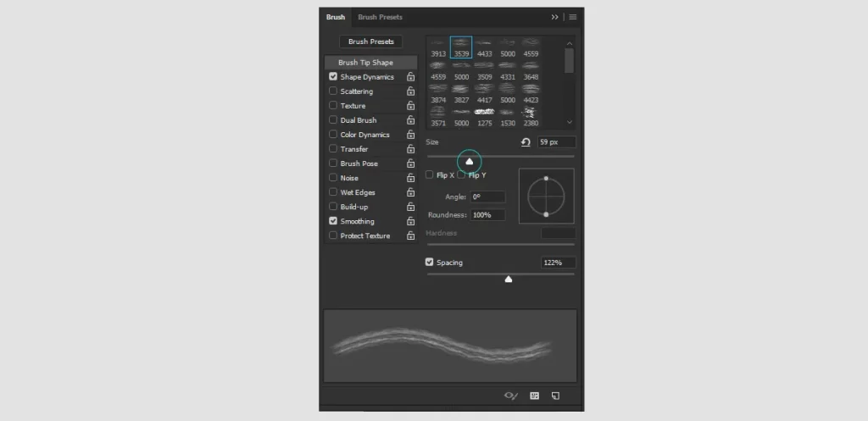The height and width of the screenshot is (421, 868).
Task: Toggle the live brush tip preview icon
Action: (510, 395)
